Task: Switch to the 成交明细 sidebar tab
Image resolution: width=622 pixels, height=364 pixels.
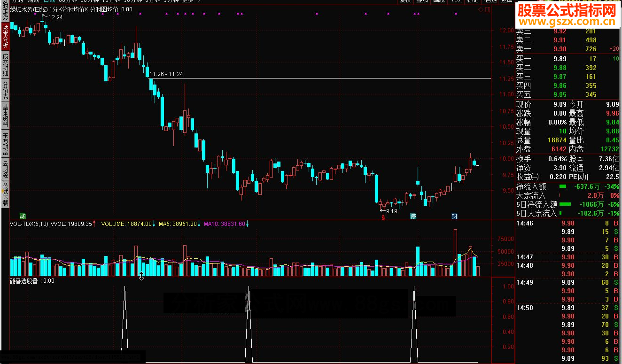Action: tap(5, 64)
